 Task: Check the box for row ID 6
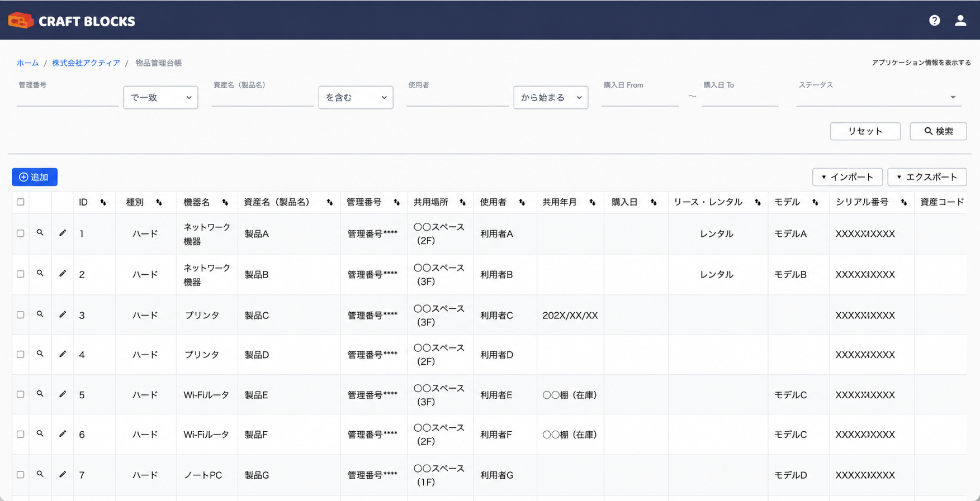pos(21,434)
